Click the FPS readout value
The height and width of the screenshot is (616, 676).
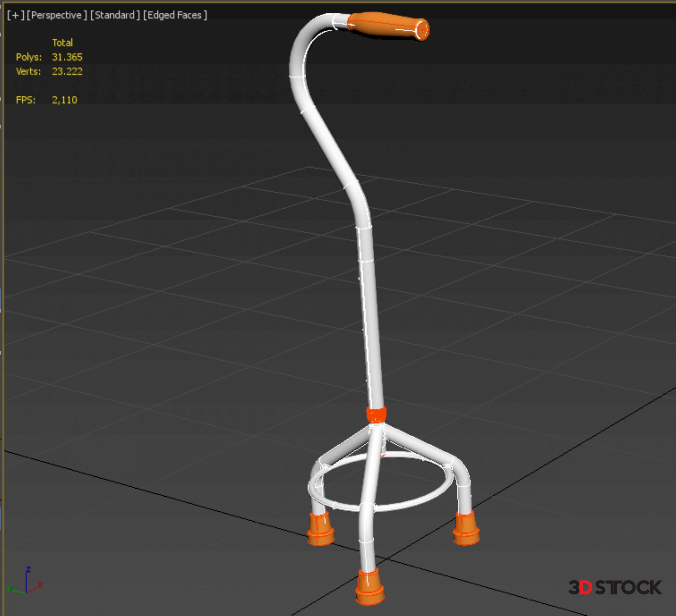coord(64,100)
